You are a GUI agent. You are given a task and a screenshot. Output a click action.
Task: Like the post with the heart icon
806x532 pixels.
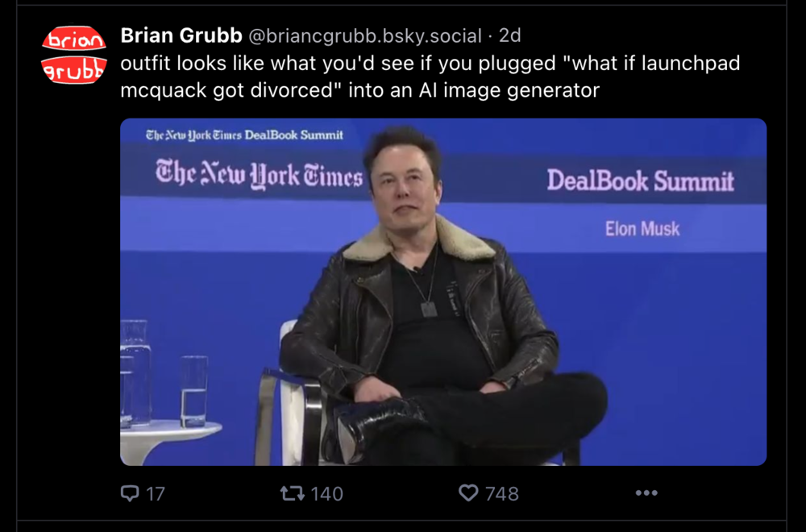pos(468,493)
